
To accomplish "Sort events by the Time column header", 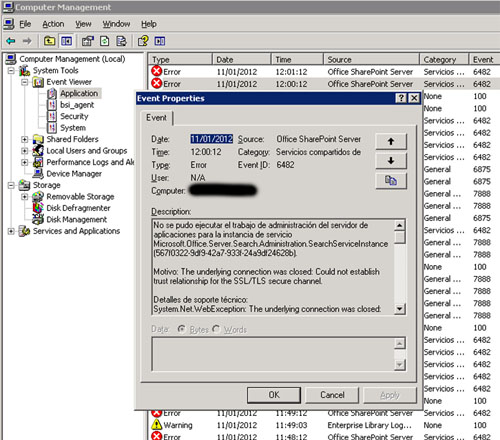I will click(x=297, y=59).
